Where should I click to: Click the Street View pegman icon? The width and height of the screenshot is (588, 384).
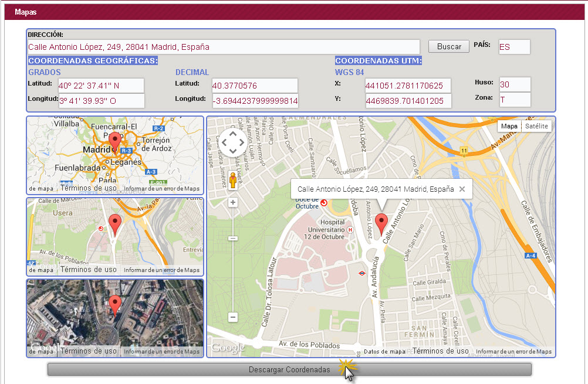(233, 180)
